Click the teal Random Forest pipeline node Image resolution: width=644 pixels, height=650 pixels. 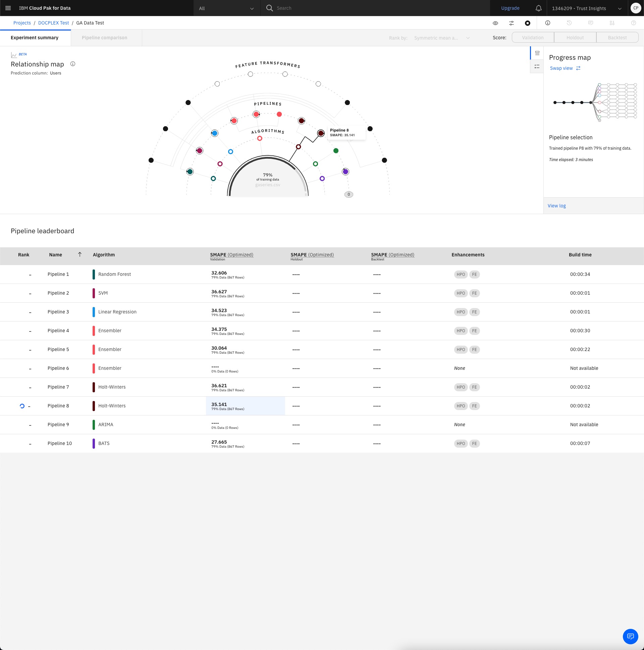190,172
